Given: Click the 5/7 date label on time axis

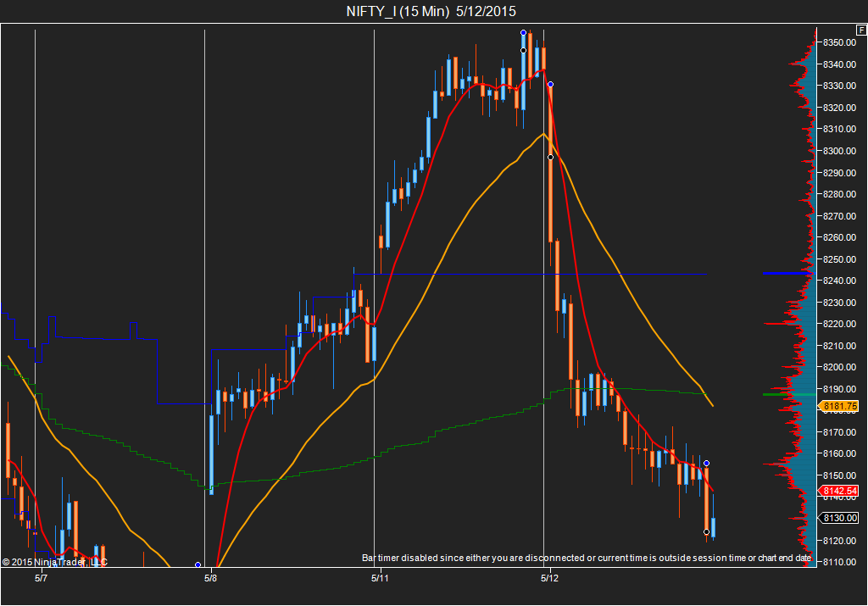Looking at the screenshot, I should tap(41, 578).
